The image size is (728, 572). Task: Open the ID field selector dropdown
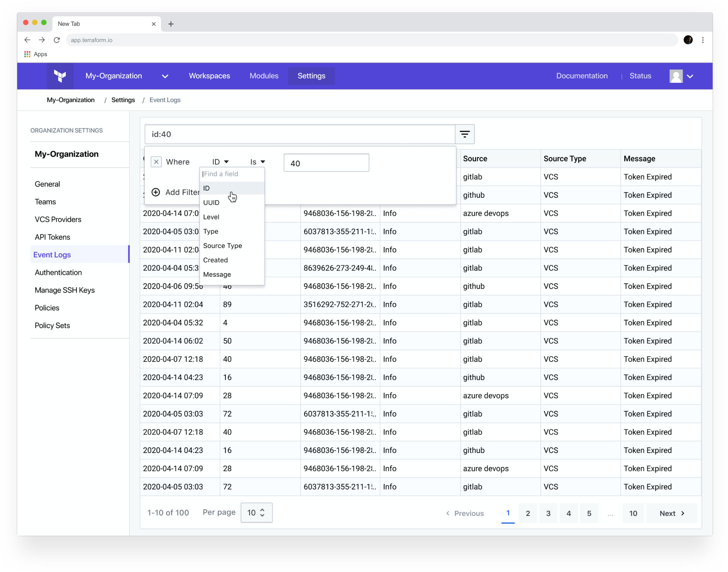(220, 162)
